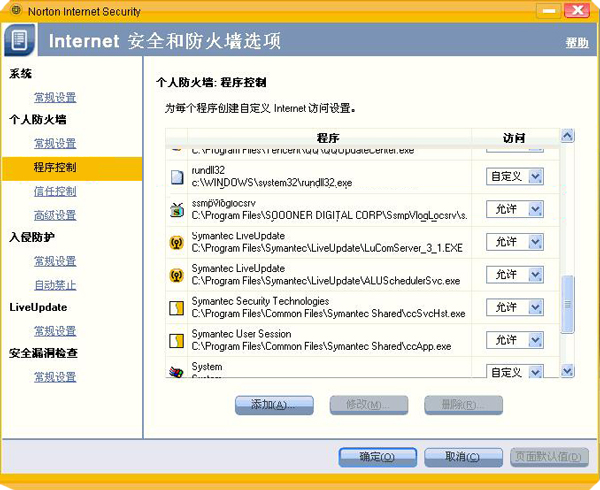
Task: Click the System row Windows icon
Action: (x=176, y=371)
